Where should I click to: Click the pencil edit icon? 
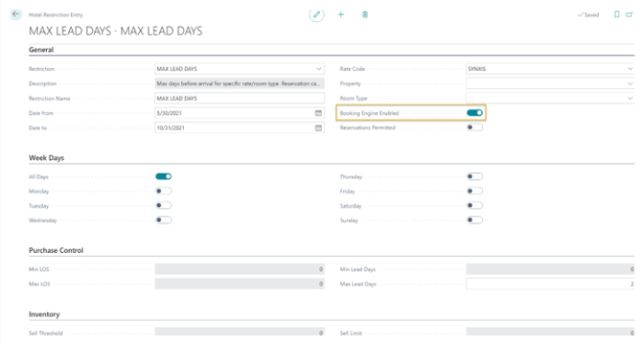click(x=316, y=15)
